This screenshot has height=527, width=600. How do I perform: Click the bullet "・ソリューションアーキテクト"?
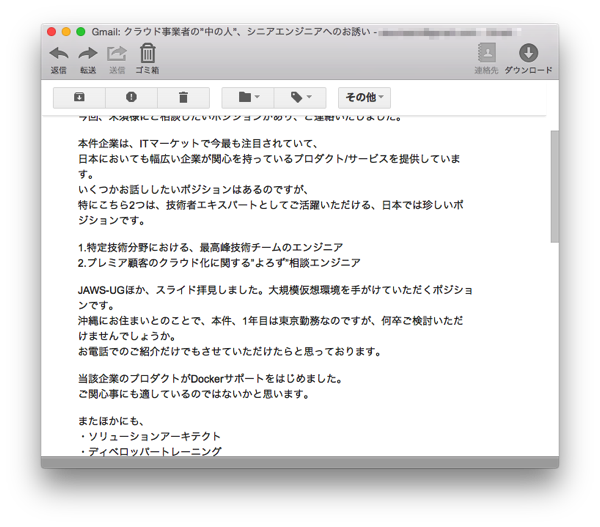point(150,436)
